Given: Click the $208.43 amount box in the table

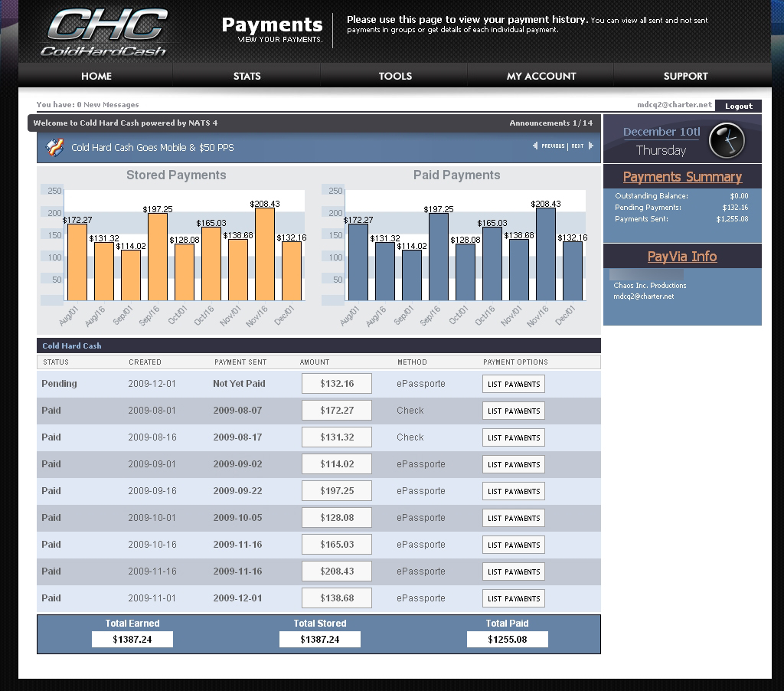Looking at the screenshot, I should coord(337,571).
